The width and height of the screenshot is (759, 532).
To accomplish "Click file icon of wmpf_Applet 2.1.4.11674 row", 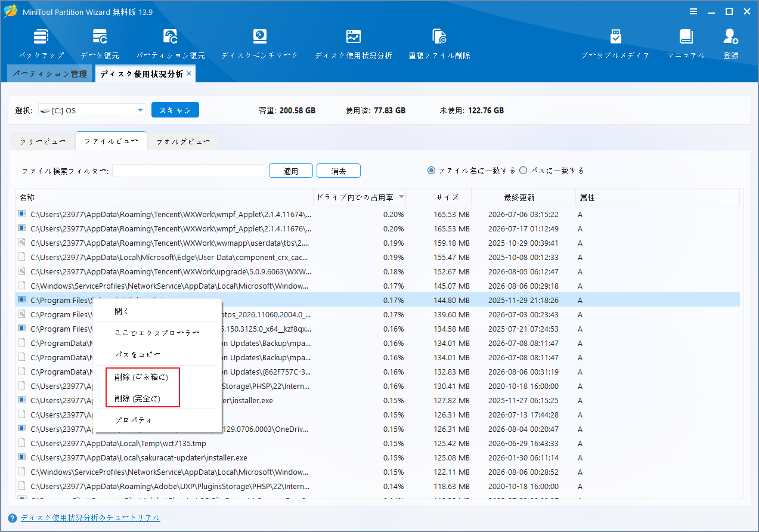I will click(22, 214).
